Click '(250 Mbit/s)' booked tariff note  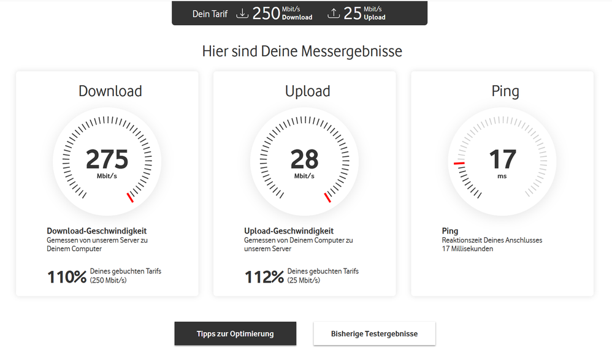[108, 281]
